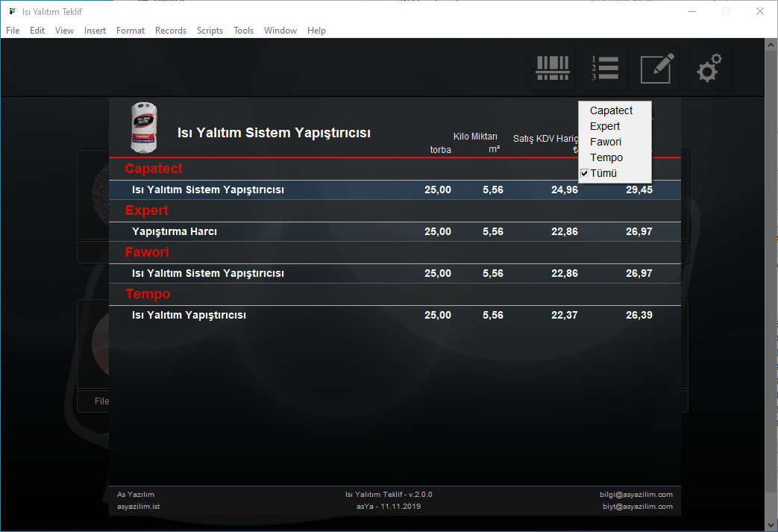The image size is (778, 532).
Task: Minimize the Isı Yalıtım Teklif window
Action: tap(692, 11)
